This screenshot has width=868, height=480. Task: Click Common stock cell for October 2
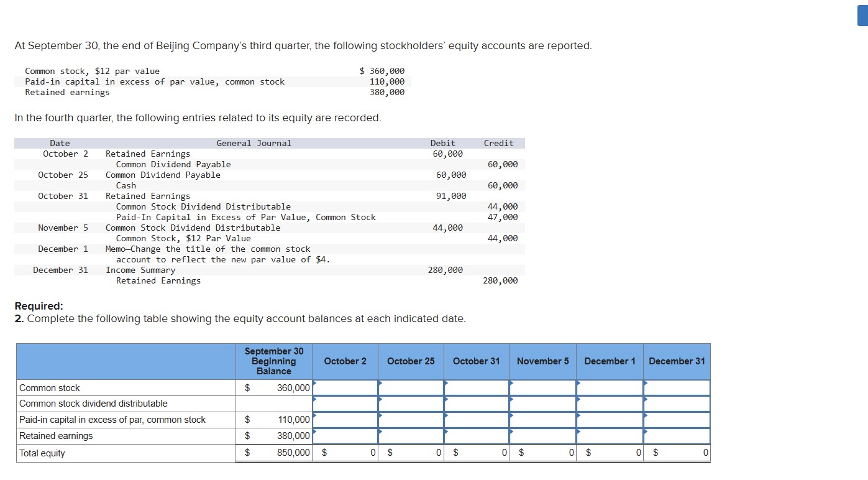(345, 388)
